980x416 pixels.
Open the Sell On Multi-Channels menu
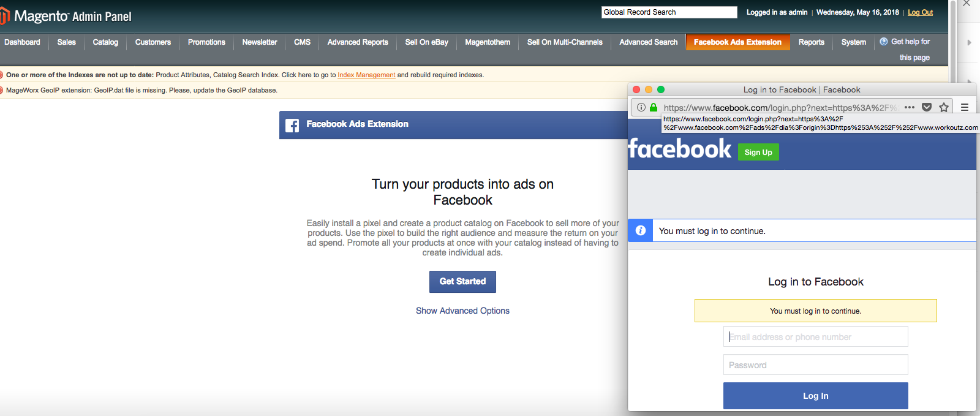pos(565,42)
